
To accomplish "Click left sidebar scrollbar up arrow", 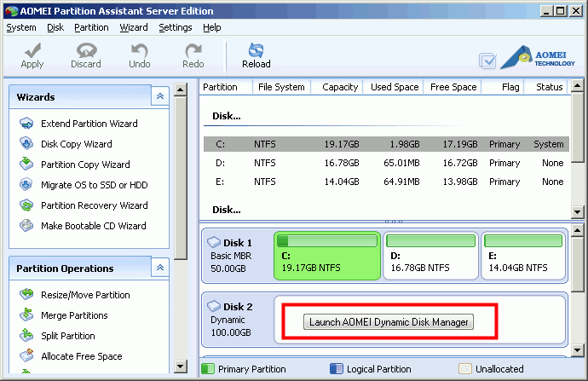I will pos(181,89).
